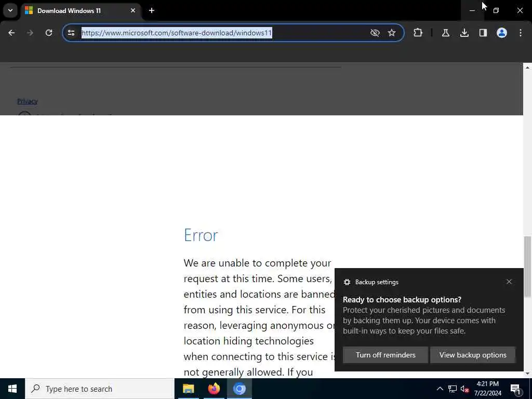Open the Extensions puzzle icon
The height and width of the screenshot is (399, 532).
tap(418, 33)
